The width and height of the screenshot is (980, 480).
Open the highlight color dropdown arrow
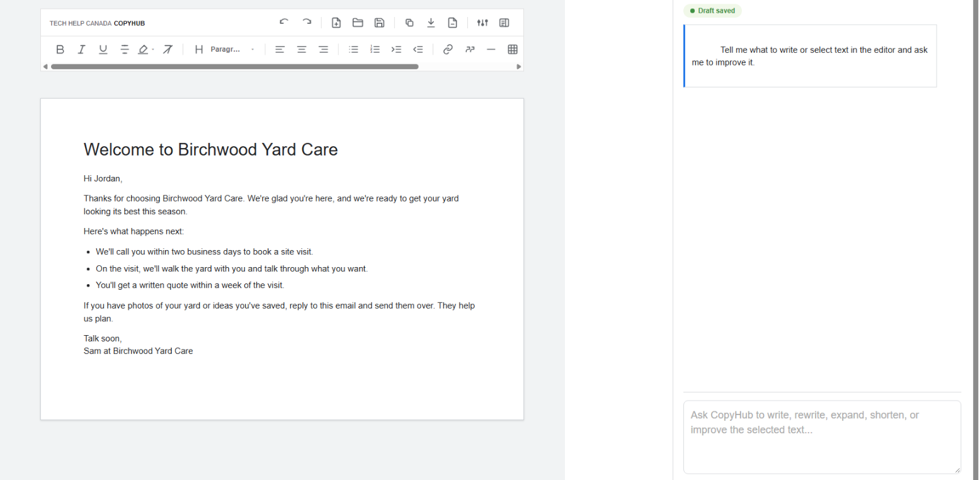(x=153, y=49)
